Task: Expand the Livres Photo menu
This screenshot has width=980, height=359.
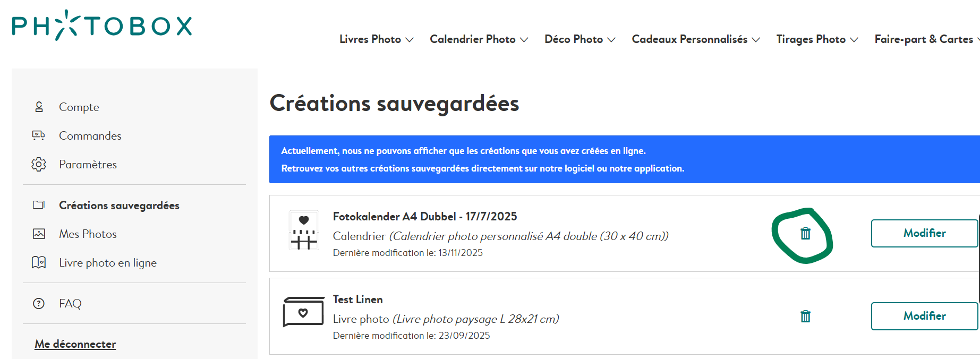Action: (x=376, y=39)
